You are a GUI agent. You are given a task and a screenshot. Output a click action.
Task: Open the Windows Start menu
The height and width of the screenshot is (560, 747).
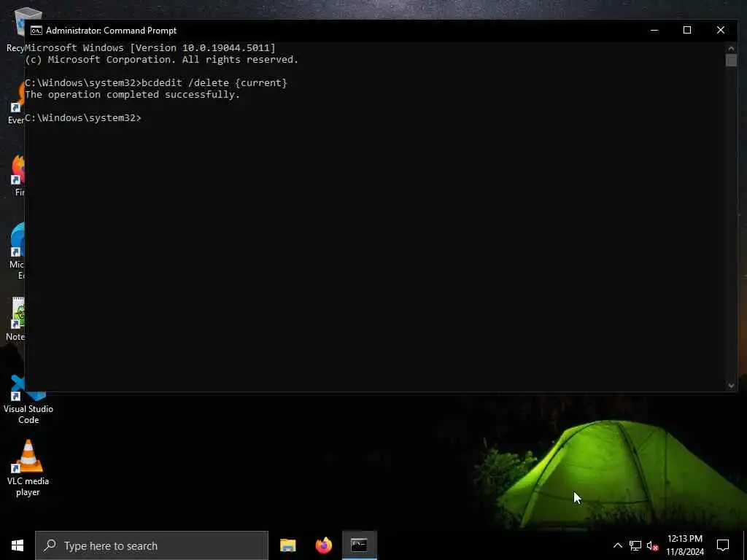18,545
